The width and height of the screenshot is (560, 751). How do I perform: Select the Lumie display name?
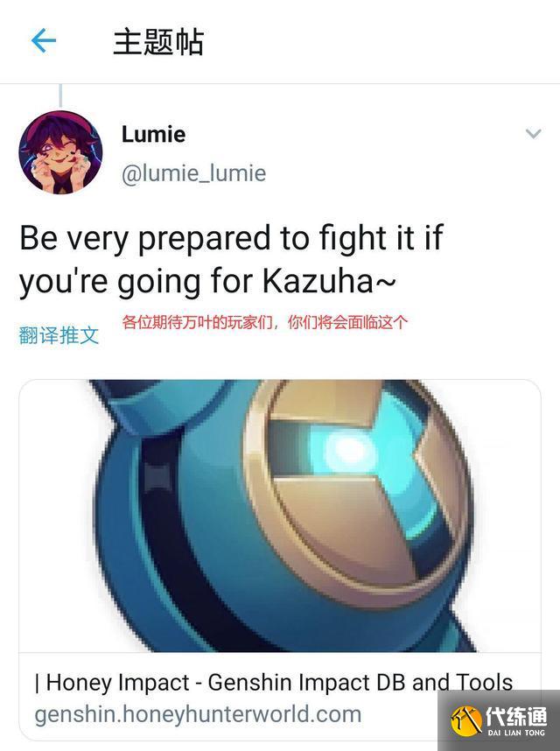click(x=154, y=134)
